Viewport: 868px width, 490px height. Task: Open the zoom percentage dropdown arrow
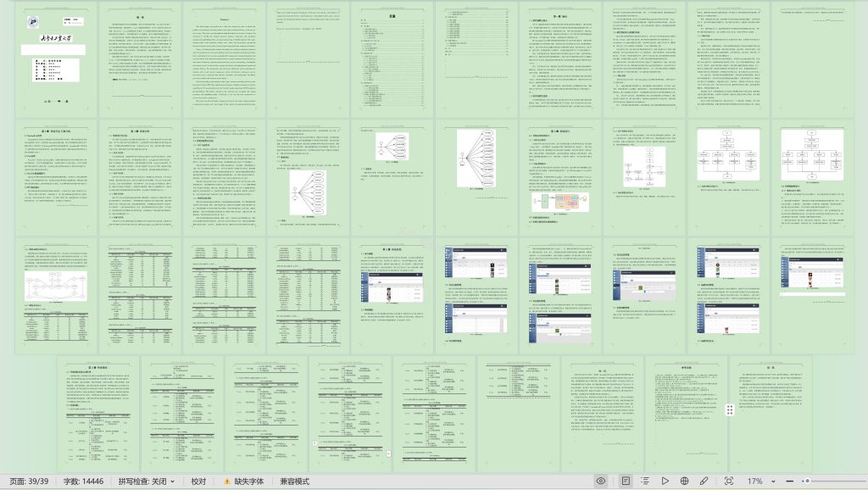tap(773, 482)
